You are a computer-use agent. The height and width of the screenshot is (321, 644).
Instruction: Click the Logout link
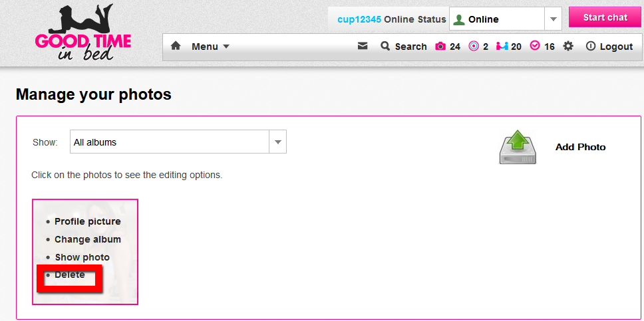[609, 47]
